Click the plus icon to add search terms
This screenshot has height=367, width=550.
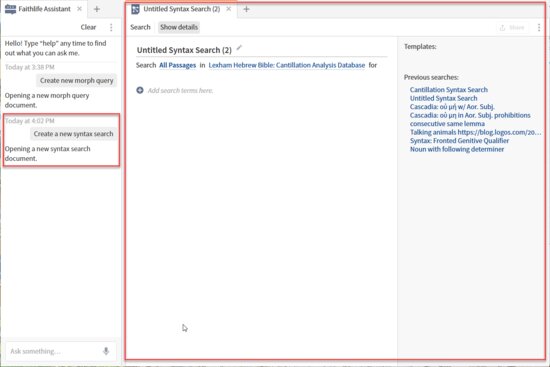click(x=140, y=90)
